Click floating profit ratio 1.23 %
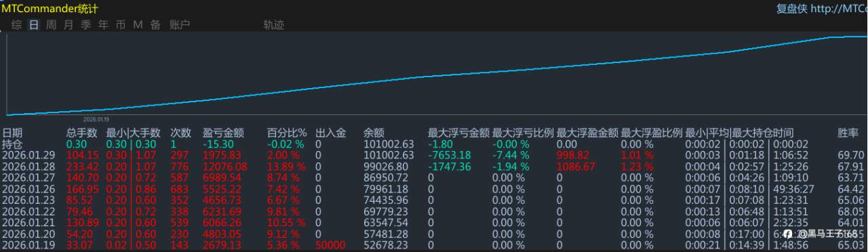This screenshot has width=868, height=252. (x=637, y=167)
